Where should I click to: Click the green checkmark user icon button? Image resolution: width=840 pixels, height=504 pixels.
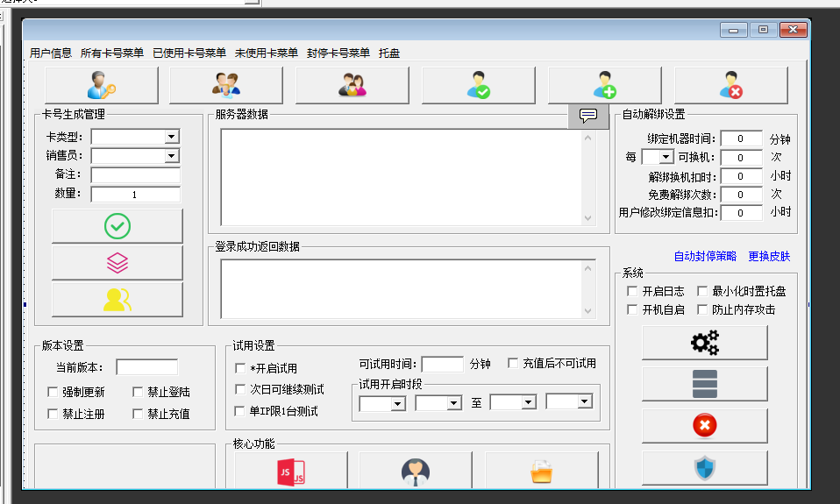[x=478, y=86]
